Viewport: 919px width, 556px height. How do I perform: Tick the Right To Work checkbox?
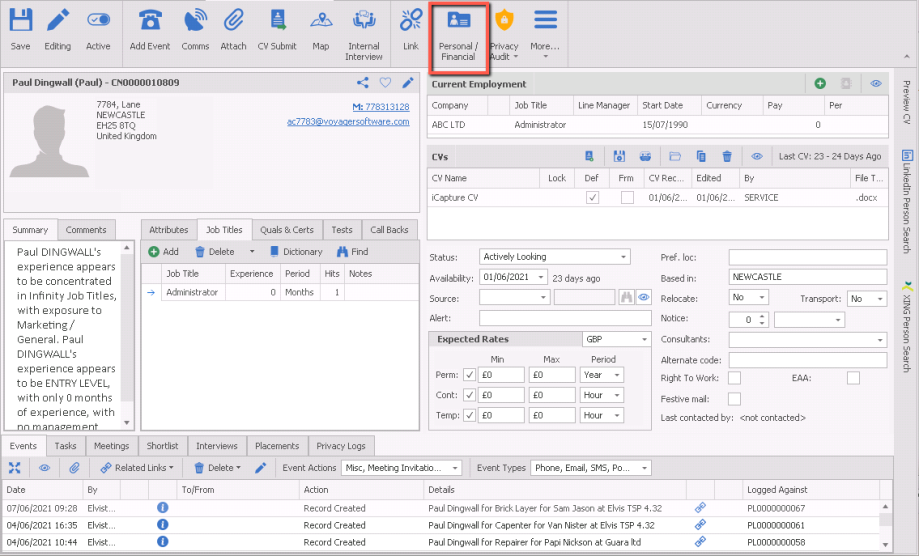734,378
